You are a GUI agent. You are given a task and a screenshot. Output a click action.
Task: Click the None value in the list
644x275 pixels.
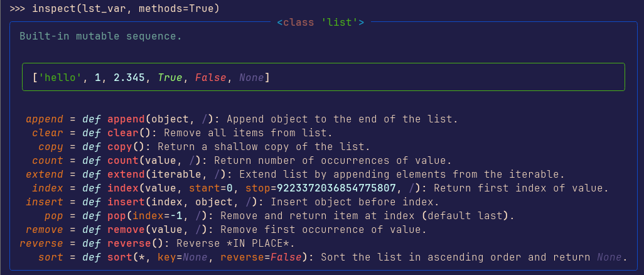(251, 77)
